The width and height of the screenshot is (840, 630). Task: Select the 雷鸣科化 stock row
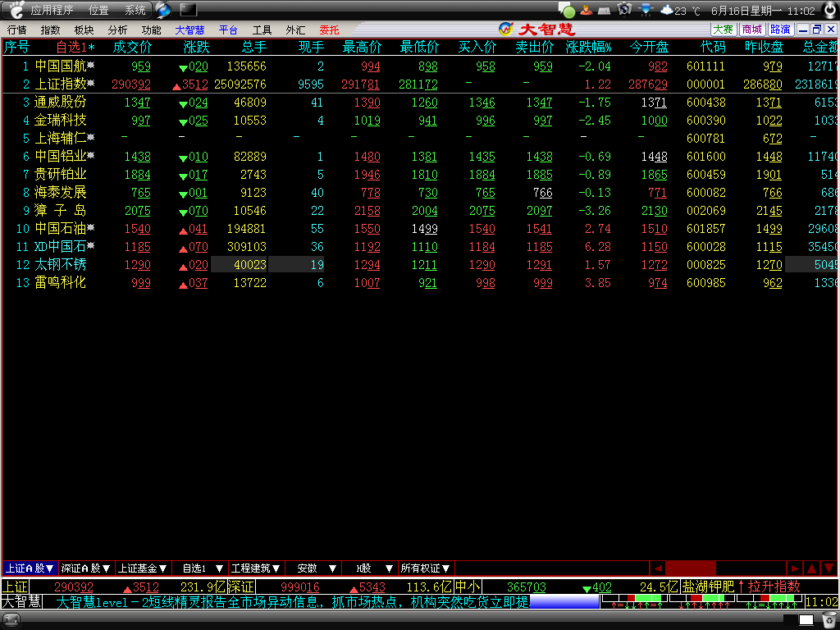420,283
